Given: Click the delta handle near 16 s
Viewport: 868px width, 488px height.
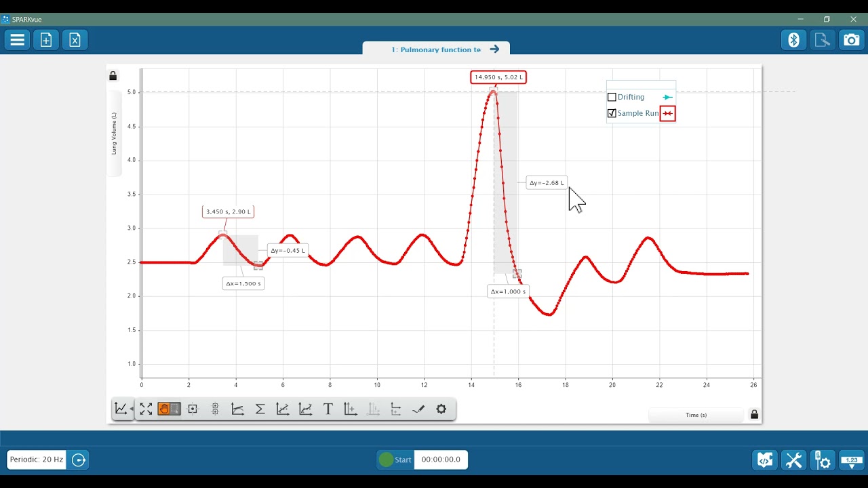Looking at the screenshot, I should pos(517,274).
